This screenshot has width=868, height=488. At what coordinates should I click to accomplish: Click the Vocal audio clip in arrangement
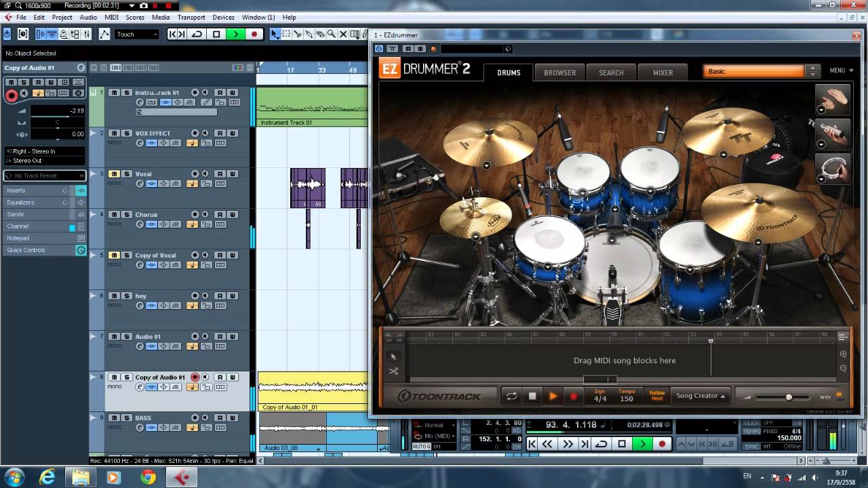click(308, 188)
